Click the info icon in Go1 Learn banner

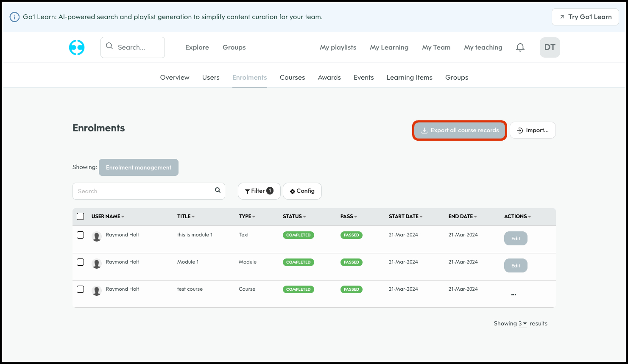tap(14, 17)
